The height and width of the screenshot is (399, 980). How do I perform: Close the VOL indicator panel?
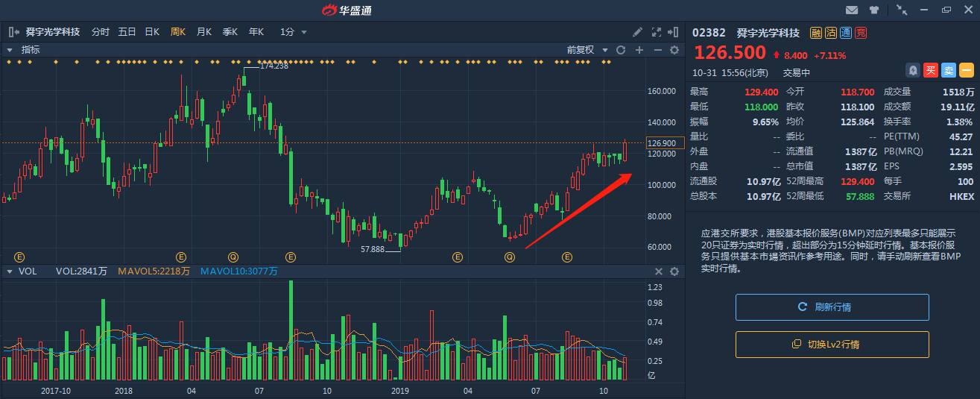[659, 271]
